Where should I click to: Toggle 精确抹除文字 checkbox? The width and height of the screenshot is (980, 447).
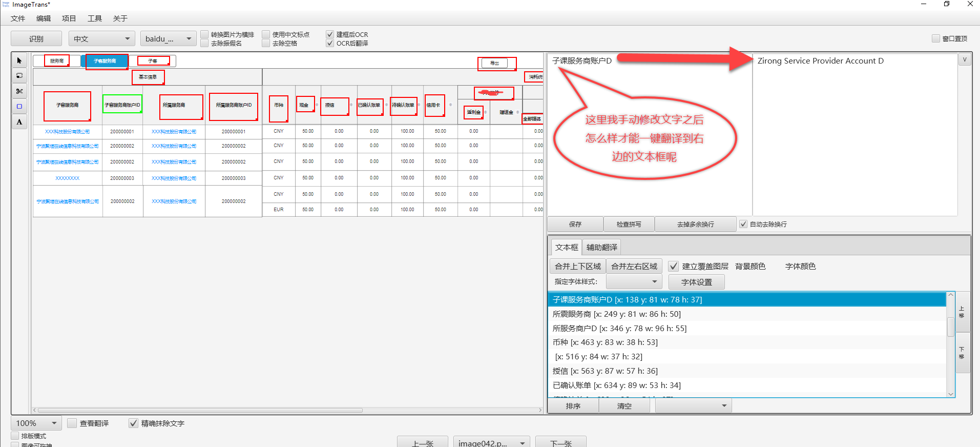pyautogui.click(x=133, y=423)
